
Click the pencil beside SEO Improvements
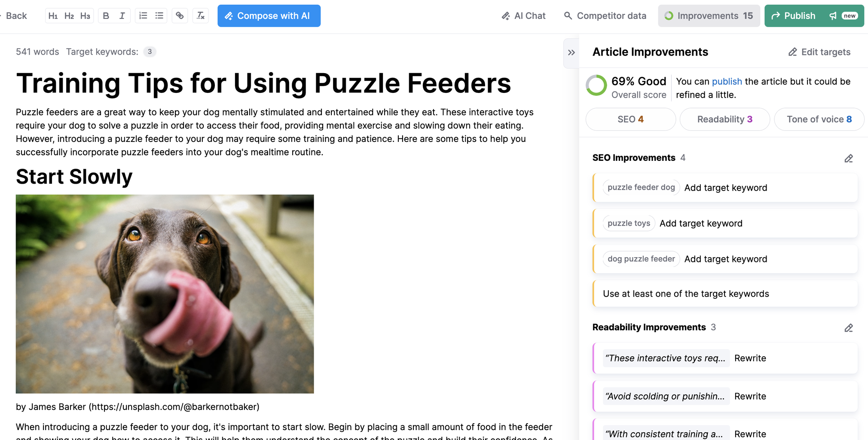[x=848, y=158]
